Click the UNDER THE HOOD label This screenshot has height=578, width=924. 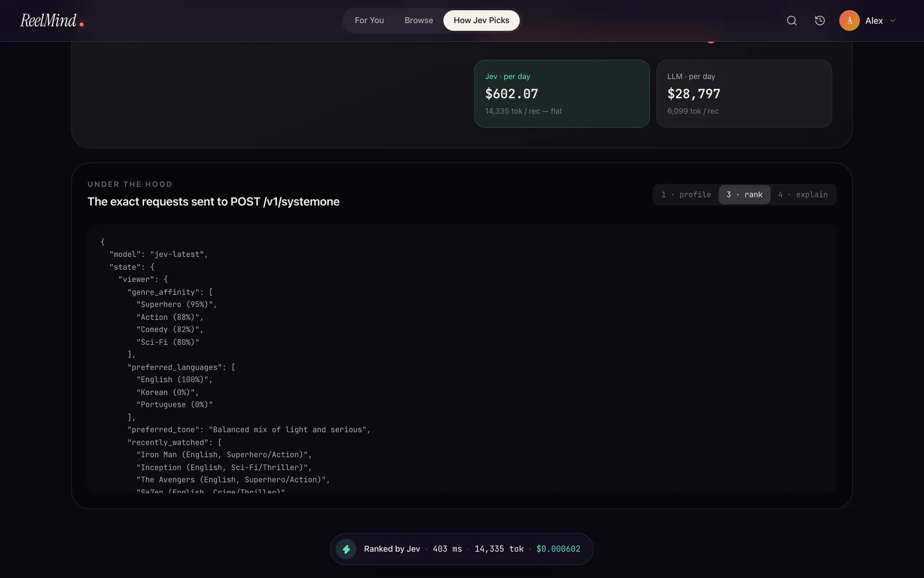130,184
